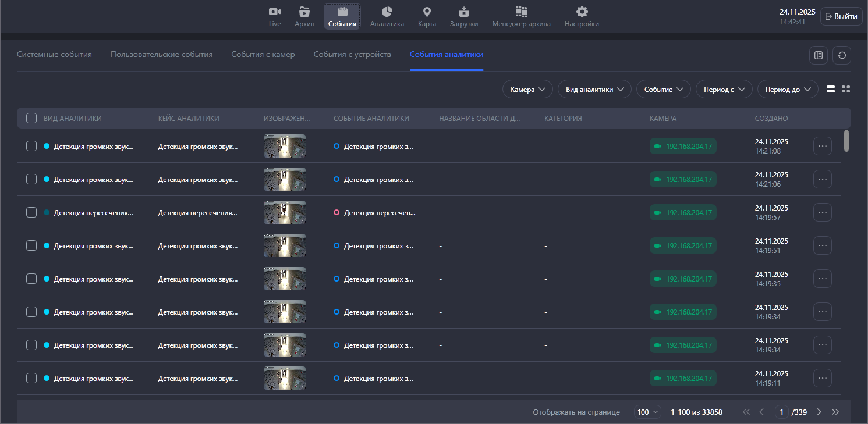Viewport: 868px width, 424px height.
Task: Select all events with header checkbox
Action: 31,118
